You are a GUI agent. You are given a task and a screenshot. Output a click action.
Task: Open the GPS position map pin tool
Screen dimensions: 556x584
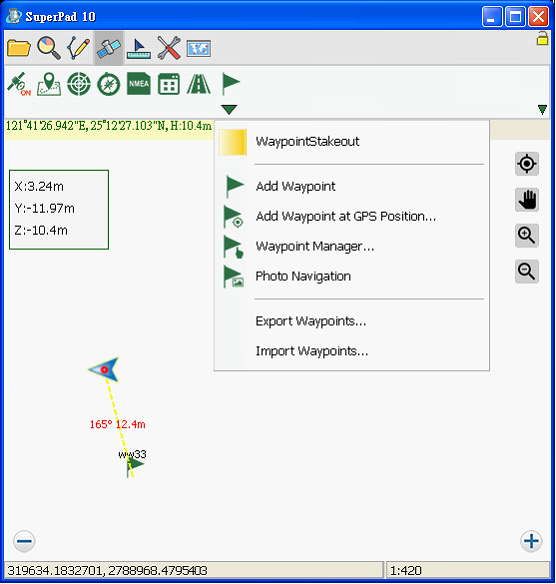[x=49, y=84]
